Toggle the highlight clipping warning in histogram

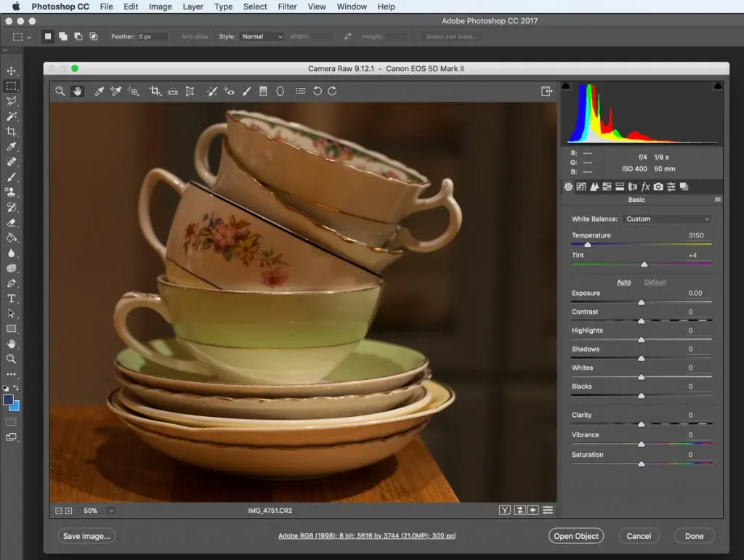click(x=718, y=86)
